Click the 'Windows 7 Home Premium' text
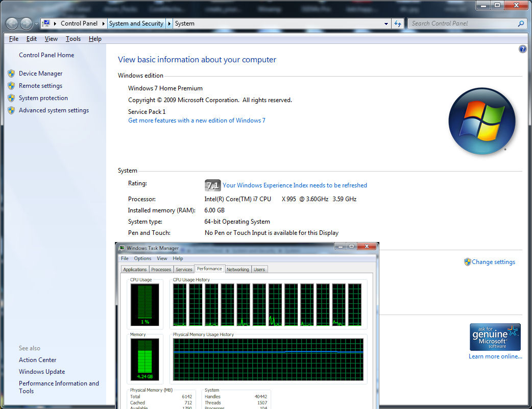Screen dimensions: 532x409 point(165,88)
